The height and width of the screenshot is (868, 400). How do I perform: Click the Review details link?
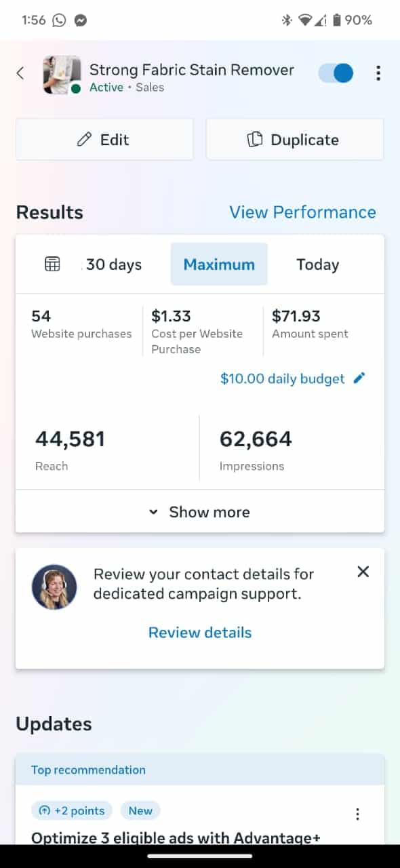point(200,633)
